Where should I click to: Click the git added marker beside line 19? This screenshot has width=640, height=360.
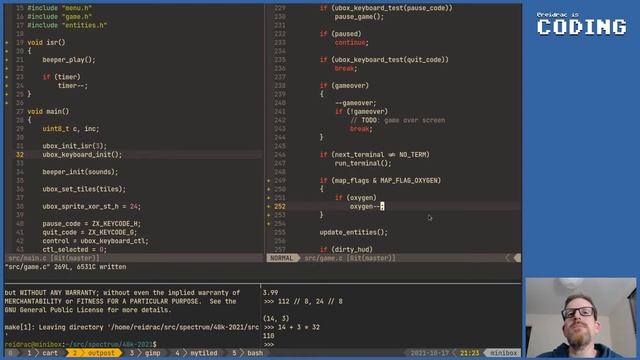pos(7,42)
